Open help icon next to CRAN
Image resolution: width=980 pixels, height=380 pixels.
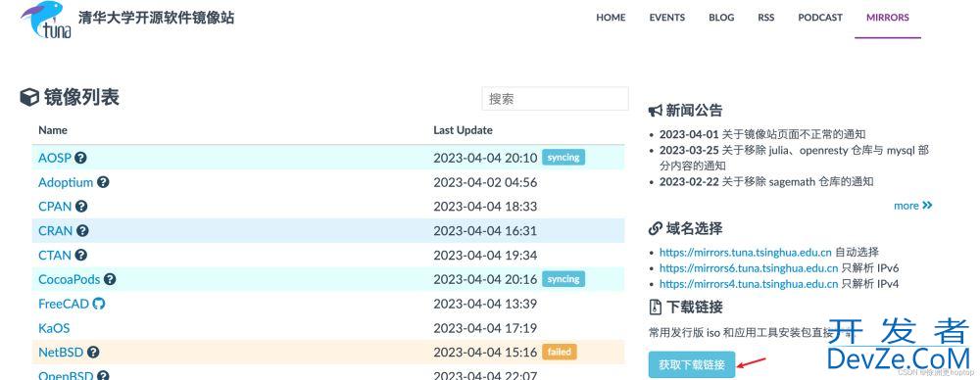click(82, 230)
